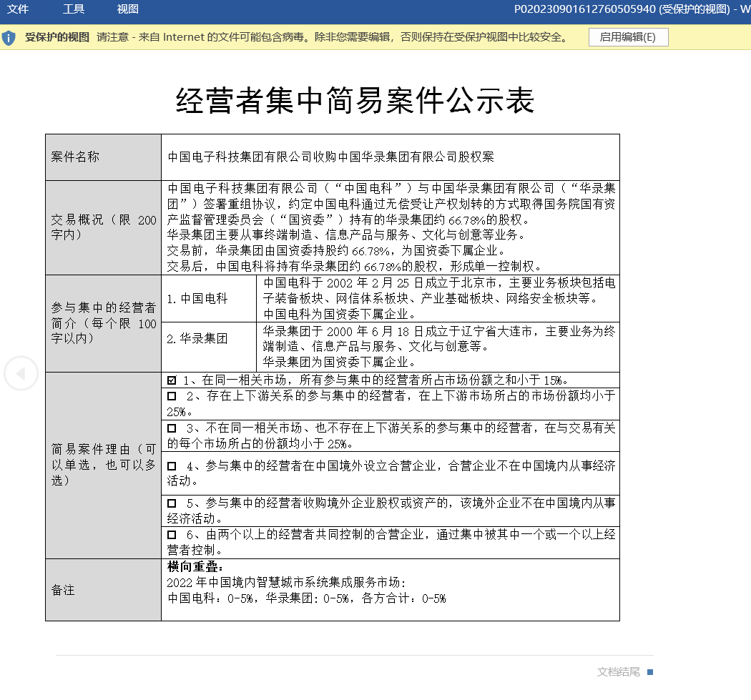This screenshot has width=751, height=700.
Task: Click the 1. 中国电科 cell
Action: tap(197, 299)
